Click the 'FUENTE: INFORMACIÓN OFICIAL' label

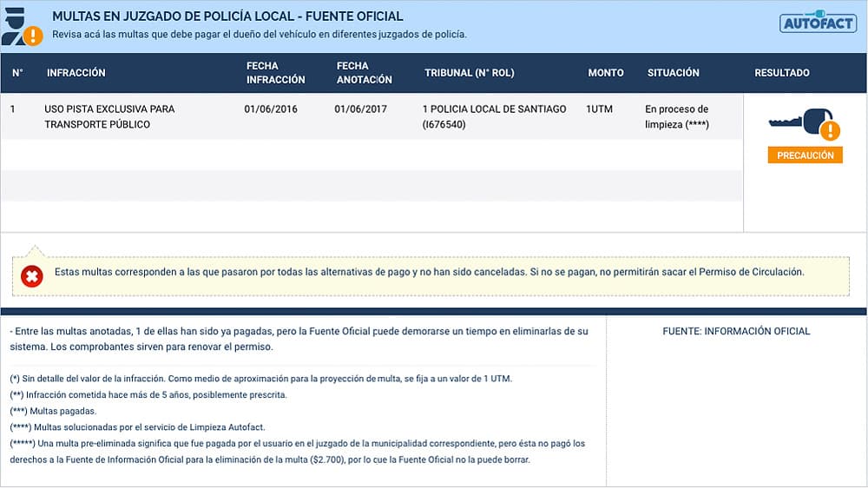coord(736,331)
